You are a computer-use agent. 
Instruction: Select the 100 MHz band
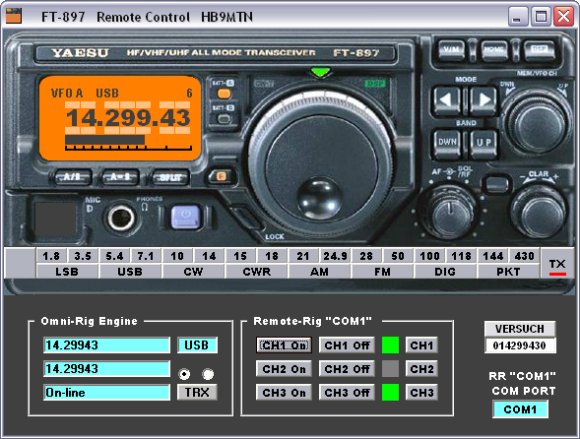(429, 256)
